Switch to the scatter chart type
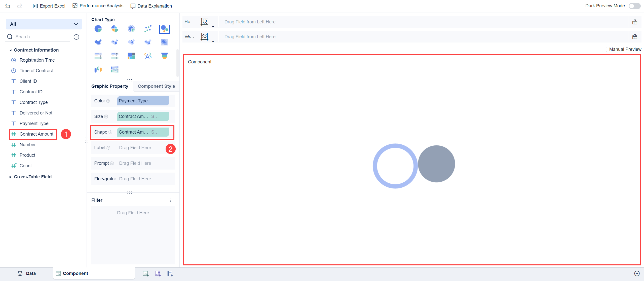Viewport: 644px width, 281px height. pyautogui.click(x=148, y=28)
